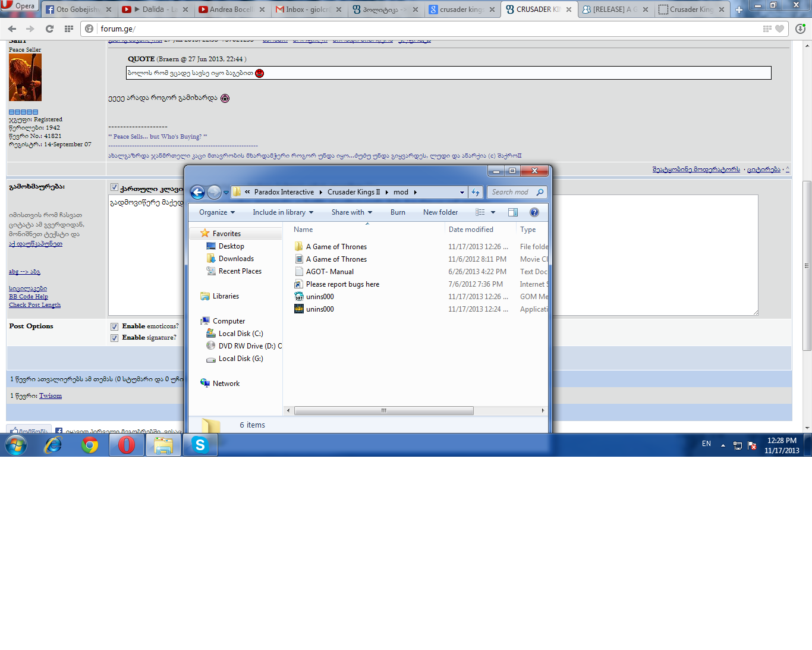This screenshot has height=650, width=812.
Task: Launch Internet Explorer from the taskbar
Action: [x=53, y=445]
